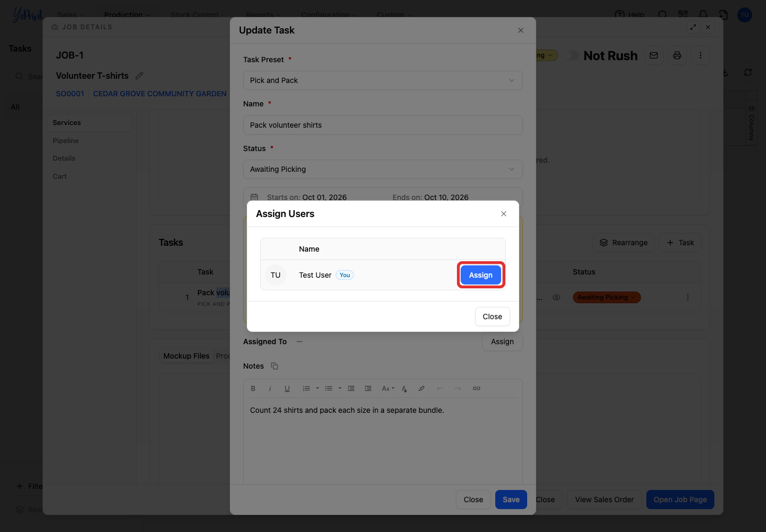
Task: Print the job details
Action: coord(677,55)
